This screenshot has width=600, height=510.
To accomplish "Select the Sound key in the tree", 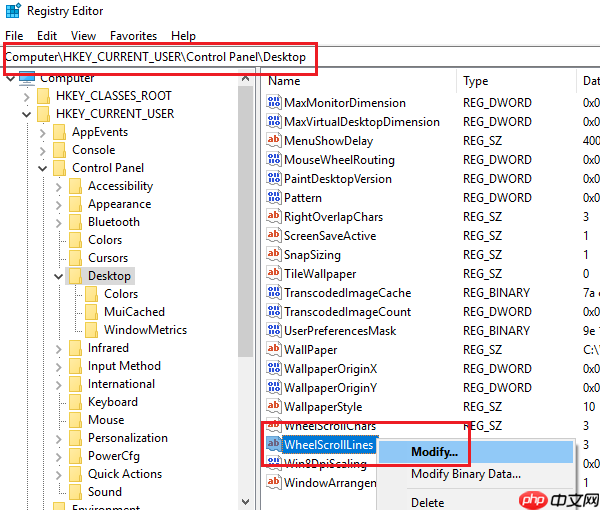I will tap(105, 492).
